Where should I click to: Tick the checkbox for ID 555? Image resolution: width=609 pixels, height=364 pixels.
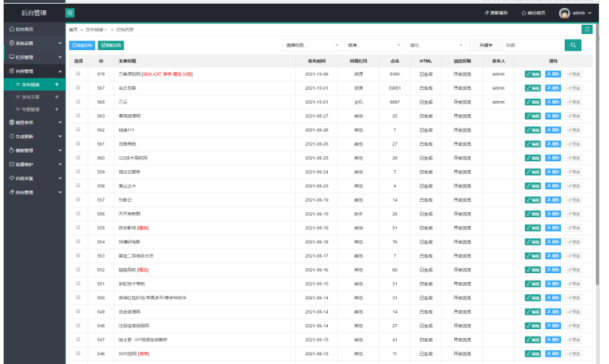(x=78, y=227)
